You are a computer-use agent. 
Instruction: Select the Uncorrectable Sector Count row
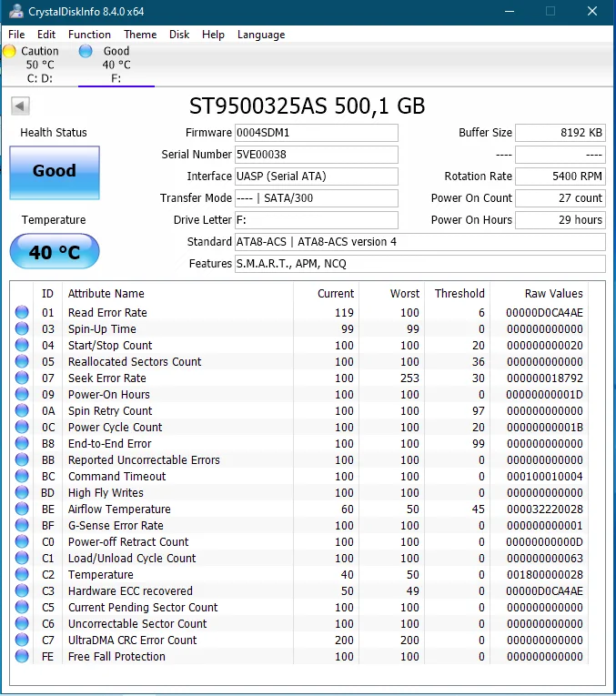299,623
